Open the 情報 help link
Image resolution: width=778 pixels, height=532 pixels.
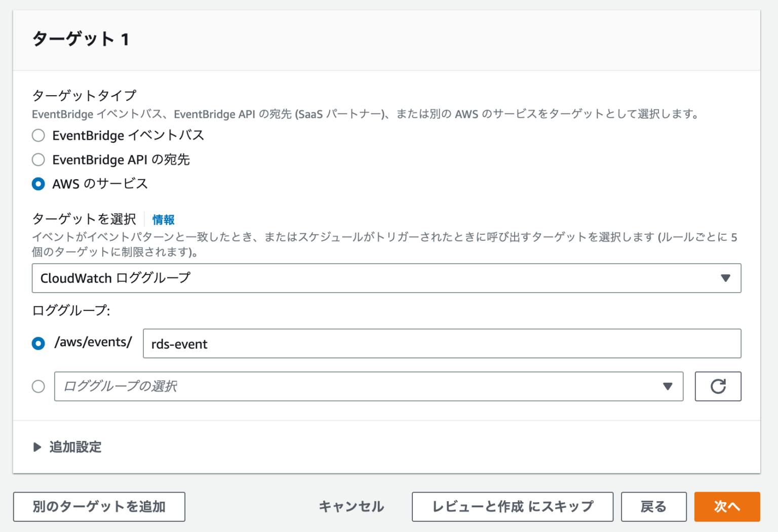[x=163, y=220]
